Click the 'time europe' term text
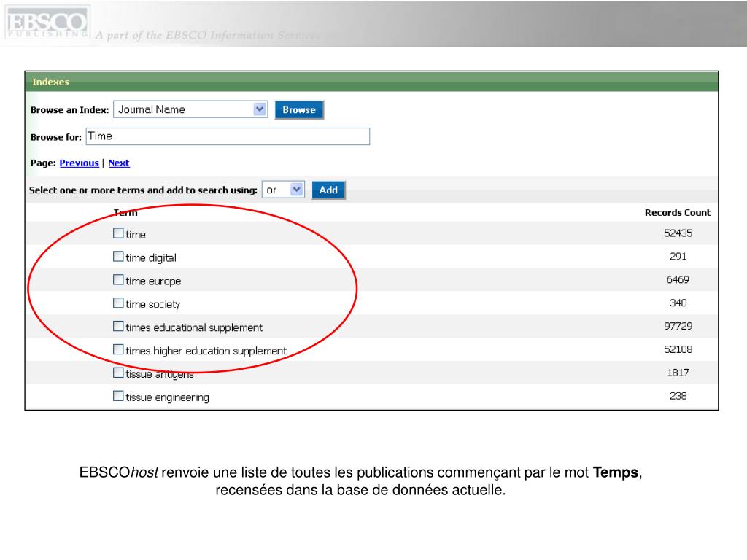The height and width of the screenshot is (560, 747). [x=153, y=281]
